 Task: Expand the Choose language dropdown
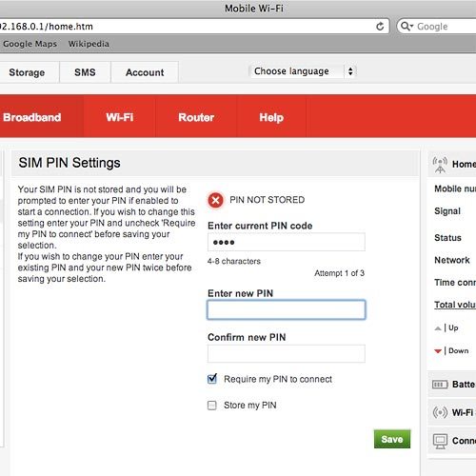click(x=303, y=71)
